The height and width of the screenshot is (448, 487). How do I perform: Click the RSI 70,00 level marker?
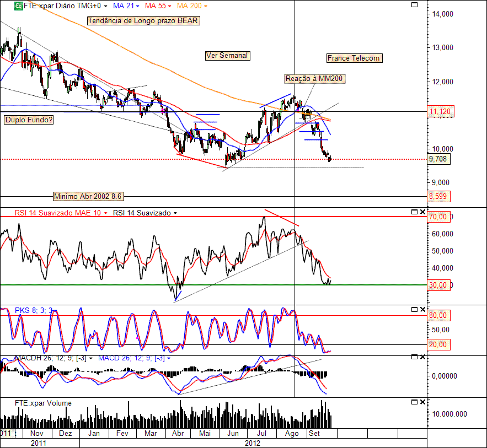(439, 217)
